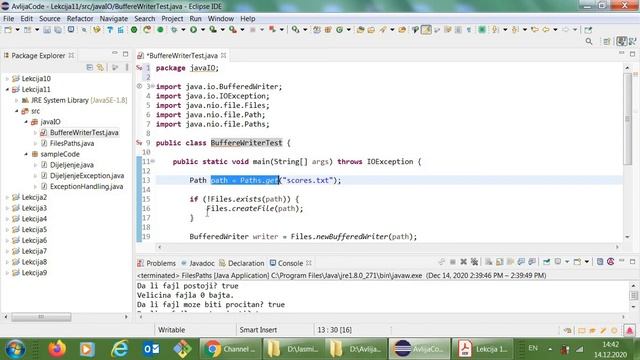This screenshot has height=360, width=640.
Task: Collapse the javaIO package
Action: [26, 122]
